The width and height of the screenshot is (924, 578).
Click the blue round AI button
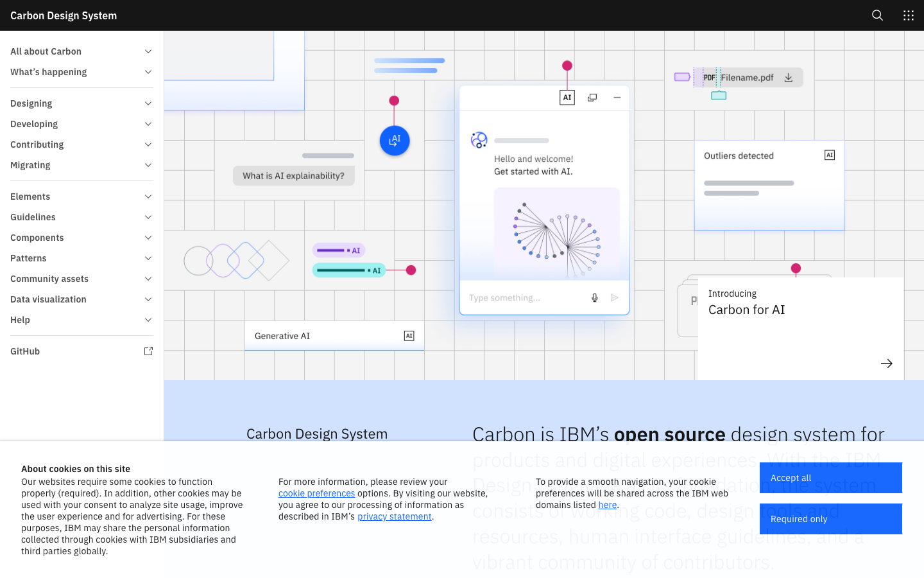(395, 140)
